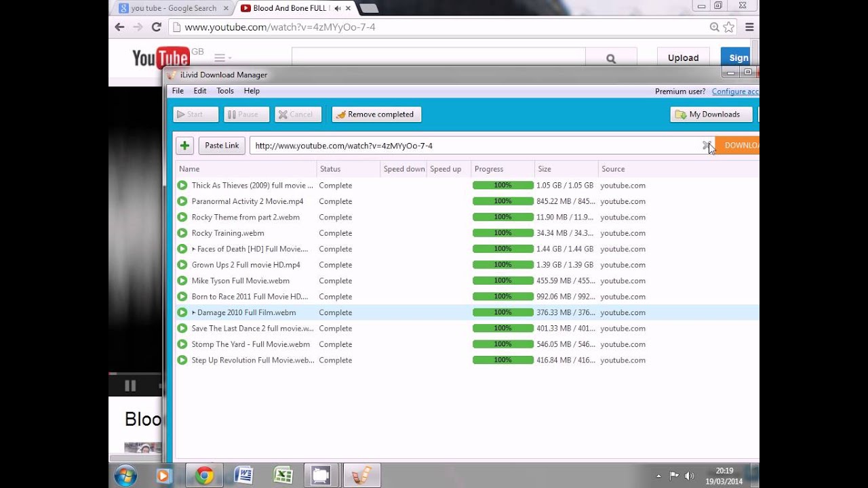
Task: Click the YouTube logo
Action: [161, 58]
